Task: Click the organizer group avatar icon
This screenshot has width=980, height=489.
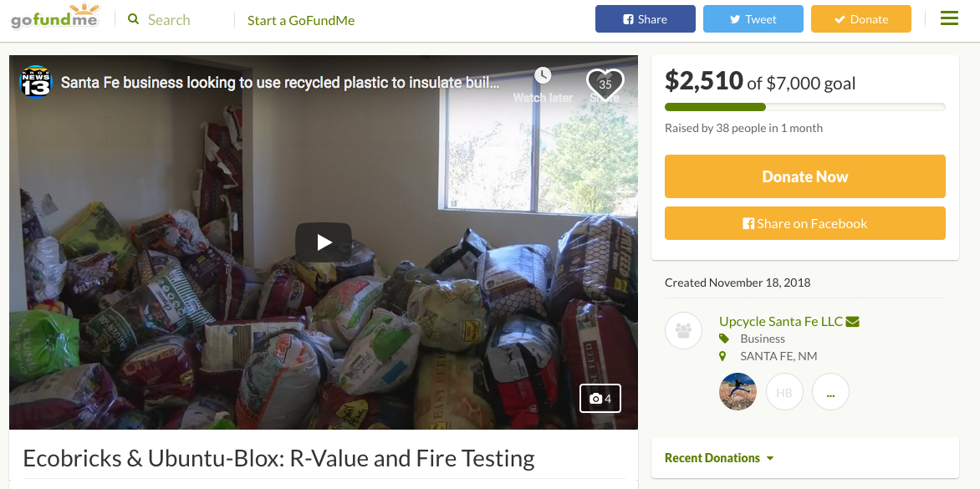Action: click(684, 331)
